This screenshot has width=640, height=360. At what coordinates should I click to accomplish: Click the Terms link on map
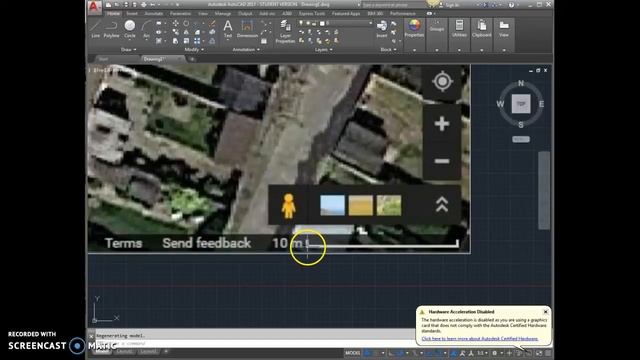123,243
